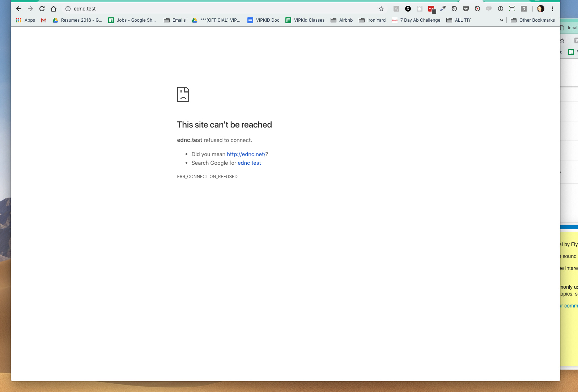Viewport: 578px width, 392px height.
Task: Reload the ednc.test page
Action: (42, 9)
